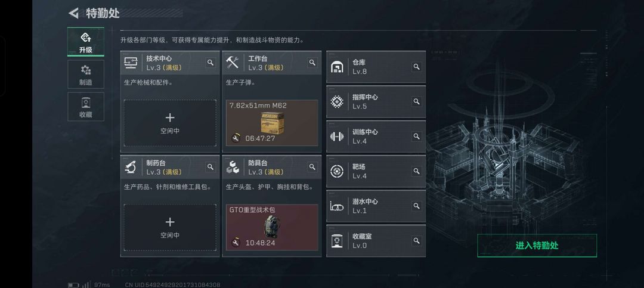The image size is (644, 288).
Task: Open the 7.62x51mm M62 production item
Action: click(272, 123)
